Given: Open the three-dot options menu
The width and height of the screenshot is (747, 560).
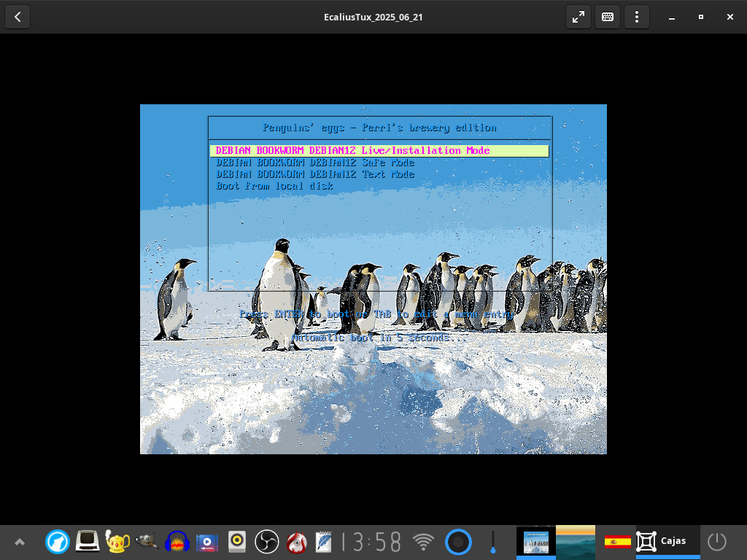Looking at the screenshot, I should [x=636, y=17].
